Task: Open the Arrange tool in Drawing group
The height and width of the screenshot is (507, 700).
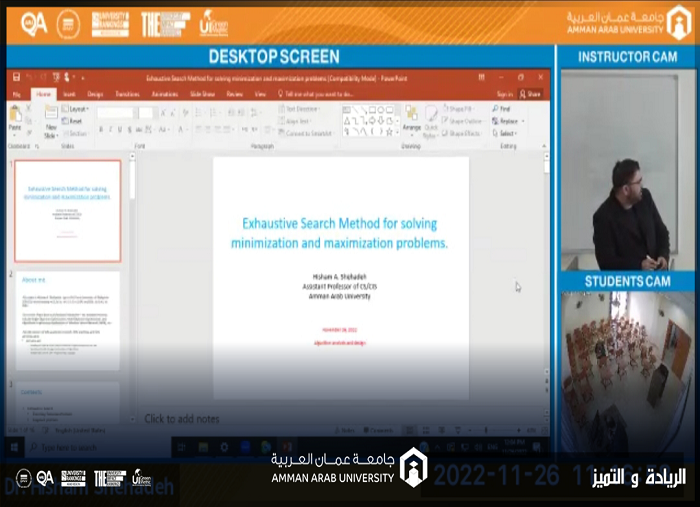Action: [412, 118]
